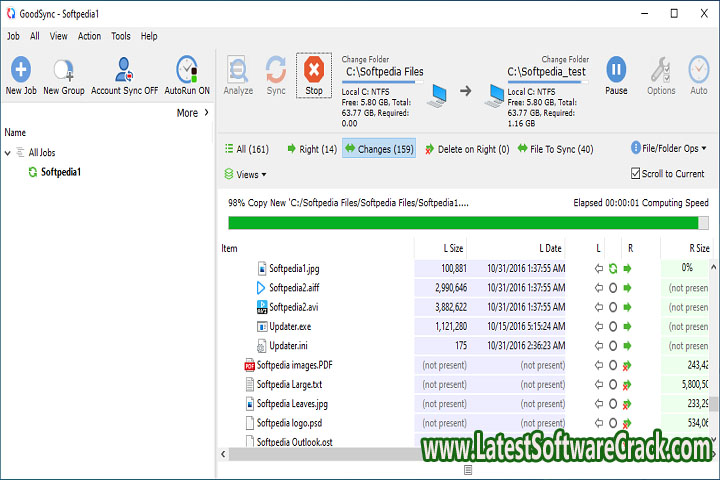Viewport: 720px width, 480px height.
Task: Toggle Account Sync OFF
Action: [124, 70]
